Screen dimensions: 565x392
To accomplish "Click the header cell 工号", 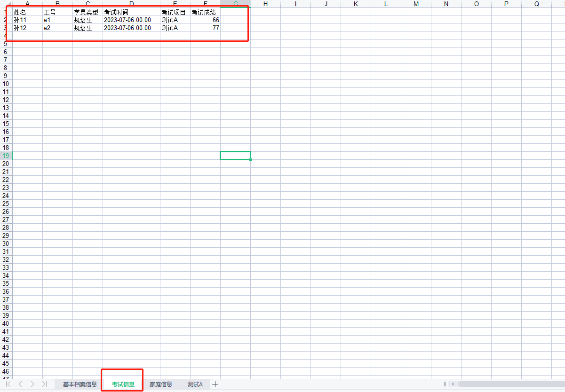I will (x=57, y=12).
